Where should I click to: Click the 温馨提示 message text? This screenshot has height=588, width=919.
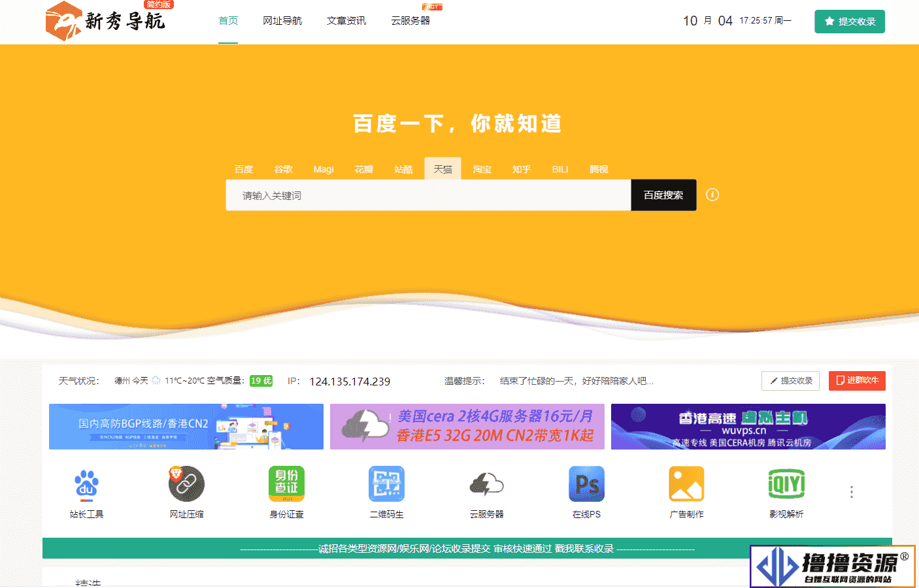pyautogui.click(x=576, y=381)
